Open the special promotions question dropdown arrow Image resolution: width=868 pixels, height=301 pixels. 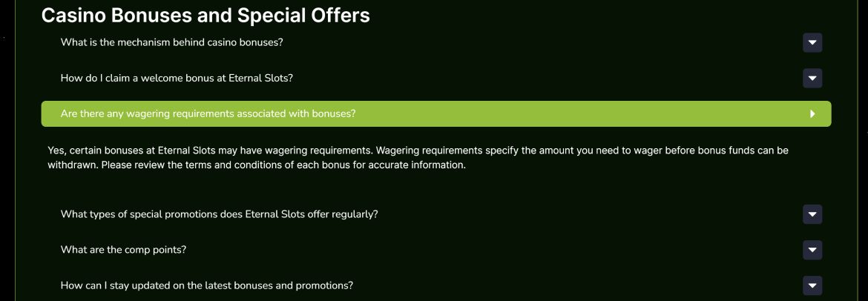click(812, 215)
